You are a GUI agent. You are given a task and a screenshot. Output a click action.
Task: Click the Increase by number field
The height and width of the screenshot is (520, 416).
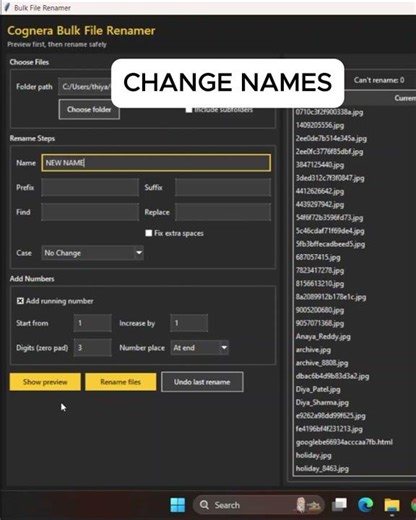click(189, 323)
